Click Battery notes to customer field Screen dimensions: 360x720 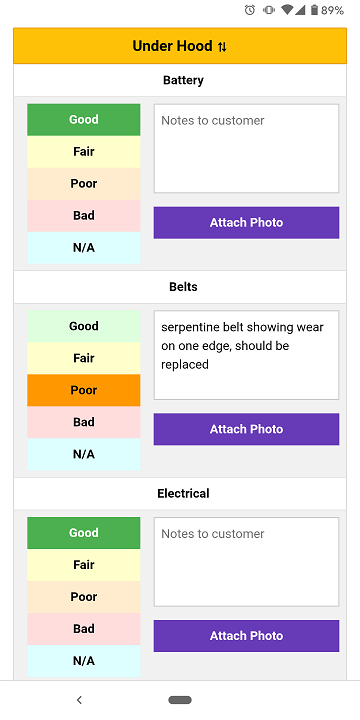(247, 148)
